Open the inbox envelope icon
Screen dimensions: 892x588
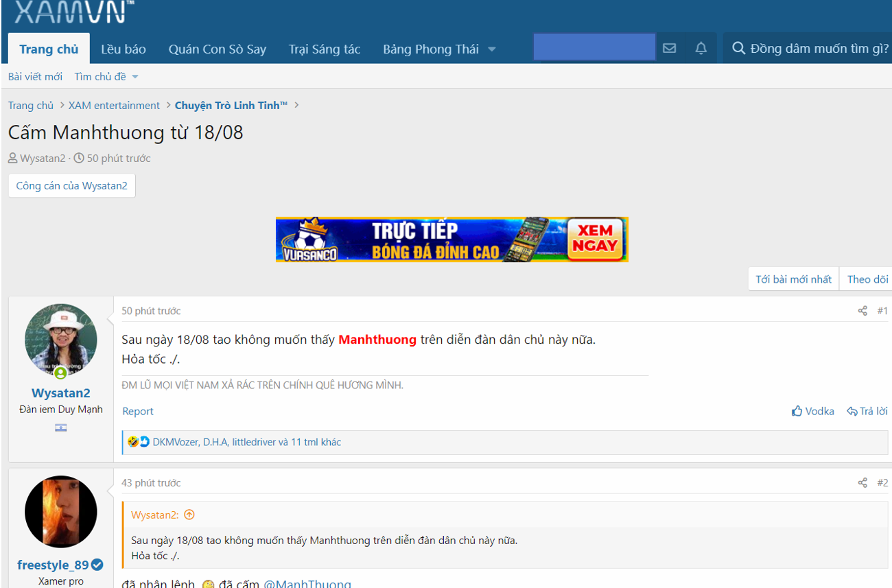point(670,48)
